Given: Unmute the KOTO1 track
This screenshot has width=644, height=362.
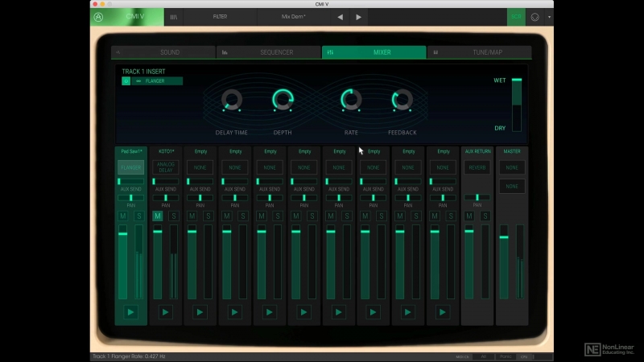Looking at the screenshot, I should pos(157,216).
